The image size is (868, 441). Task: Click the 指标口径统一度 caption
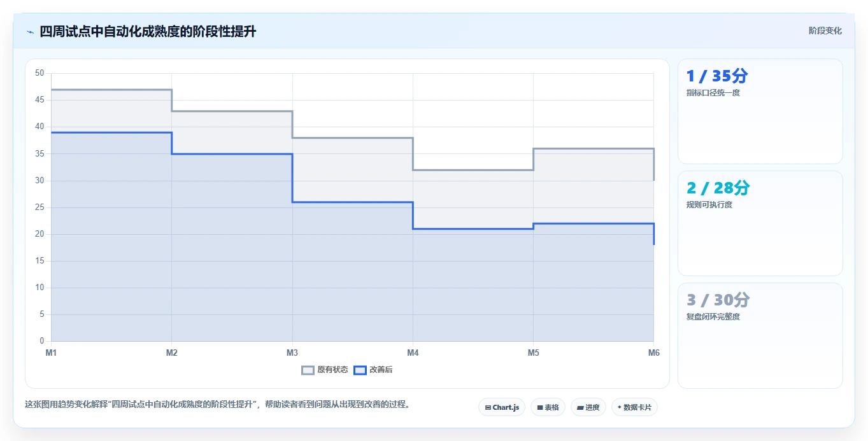(713, 93)
